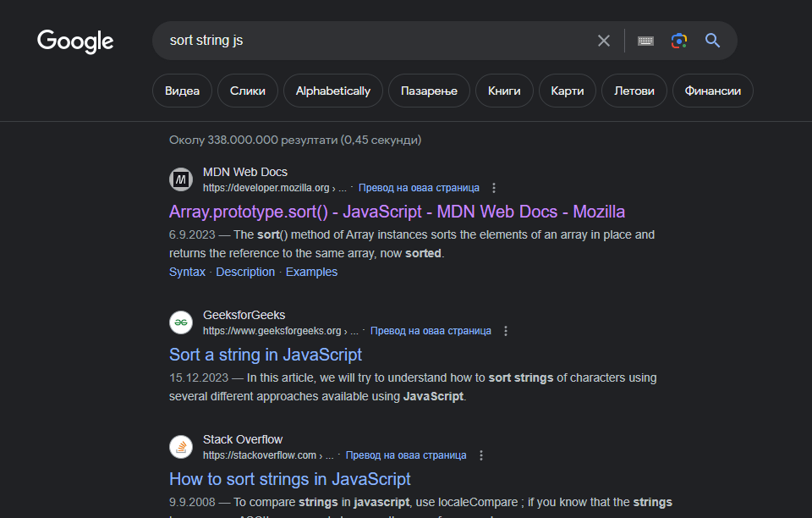Screen dimensions: 812x518
Task: Switch to the Видеа filter tab
Action: pyautogui.click(x=183, y=91)
